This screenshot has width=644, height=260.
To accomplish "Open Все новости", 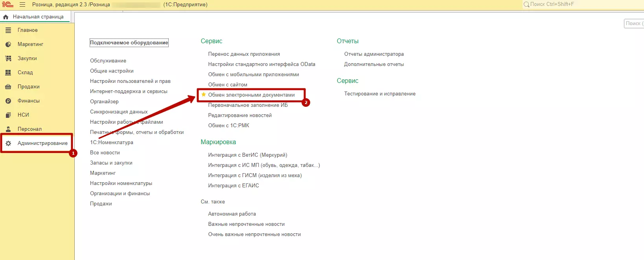I will (x=105, y=153).
